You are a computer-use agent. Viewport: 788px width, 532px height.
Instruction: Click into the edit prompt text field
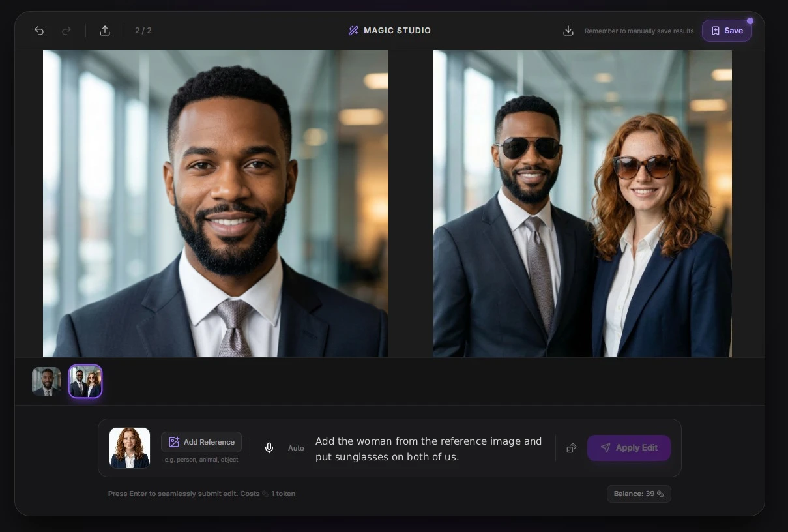430,449
